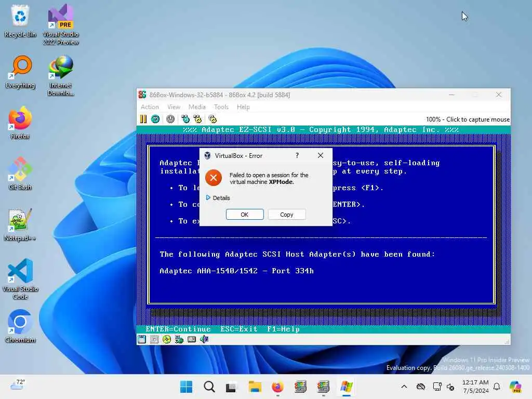Open the Windows Start menu

tap(186, 387)
